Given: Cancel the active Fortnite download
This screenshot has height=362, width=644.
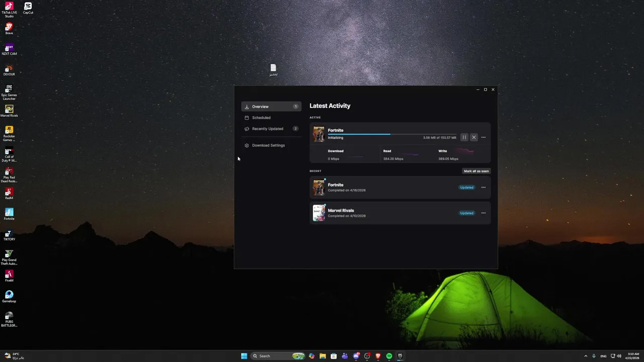Looking at the screenshot, I should pyautogui.click(x=474, y=137).
